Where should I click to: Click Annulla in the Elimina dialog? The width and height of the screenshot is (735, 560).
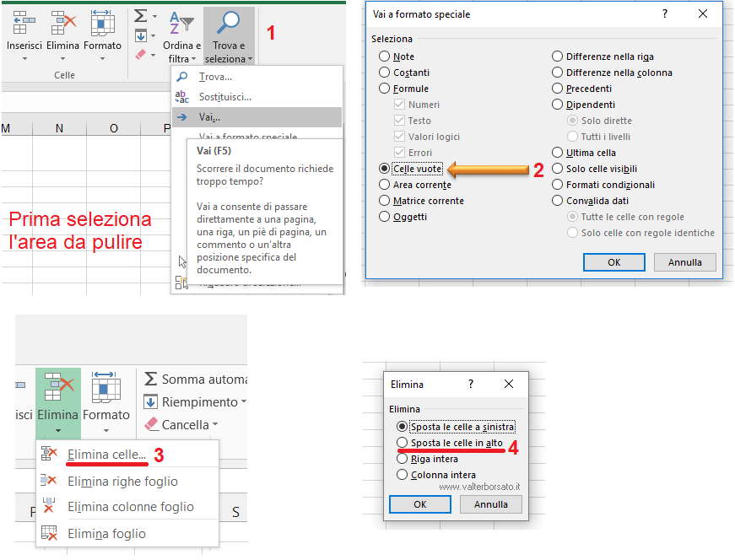pos(490,504)
